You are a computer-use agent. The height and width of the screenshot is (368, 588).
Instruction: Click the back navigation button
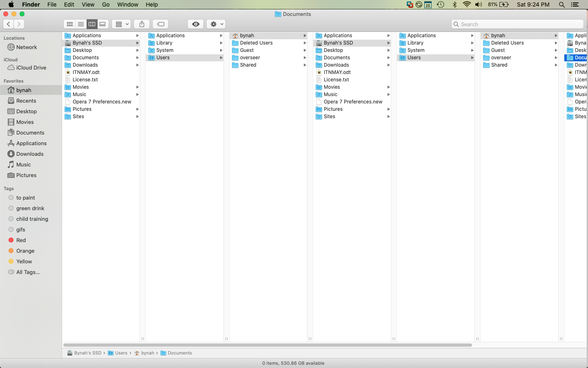(8, 24)
